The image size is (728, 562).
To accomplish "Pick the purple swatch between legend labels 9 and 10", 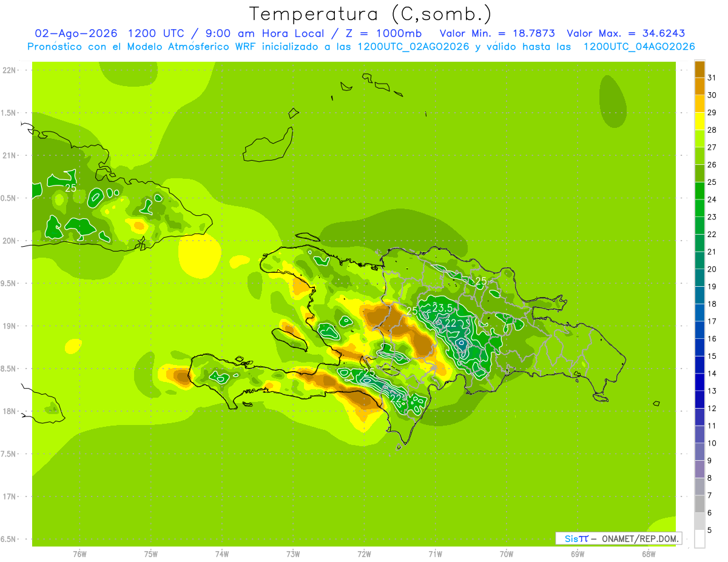I will pyautogui.click(x=699, y=452).
